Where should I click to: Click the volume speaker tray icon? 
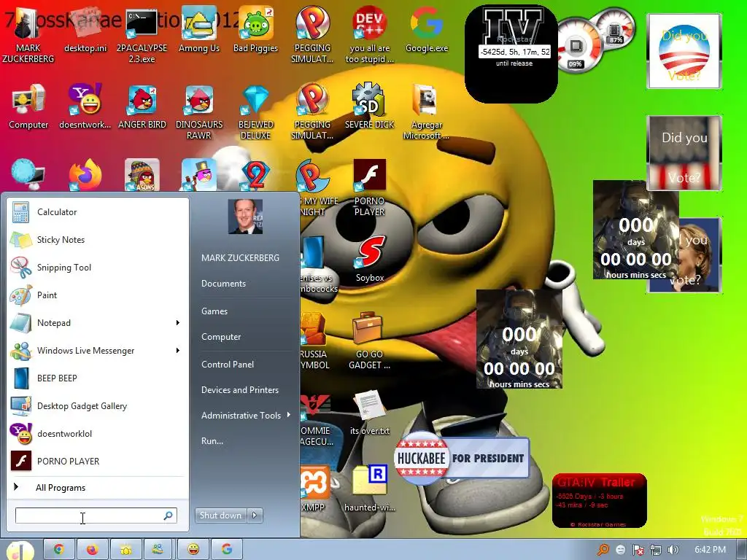tap(673, 550)
